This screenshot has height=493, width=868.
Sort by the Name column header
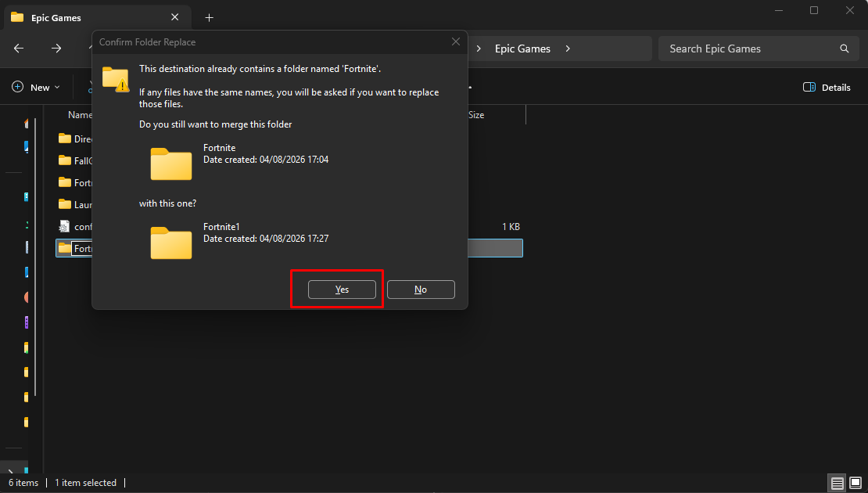pyautogui.click(x=80, y=115)
